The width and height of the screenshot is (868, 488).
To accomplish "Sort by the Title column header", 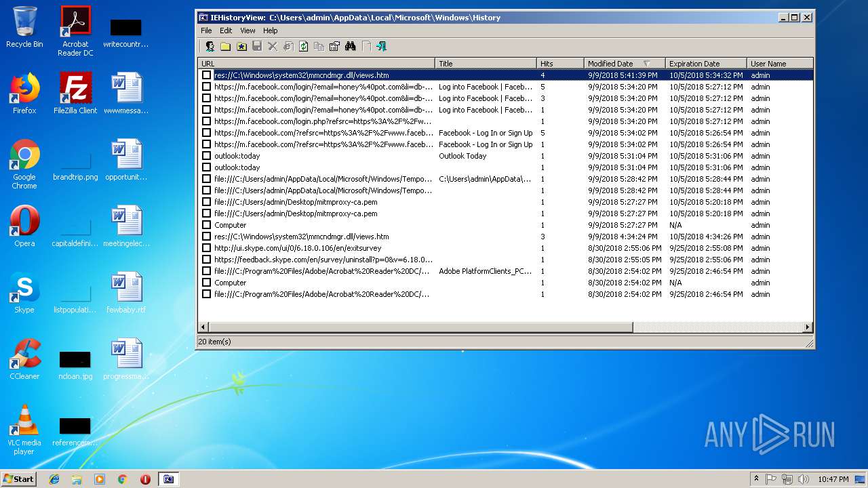I will [x=486, y=64].
